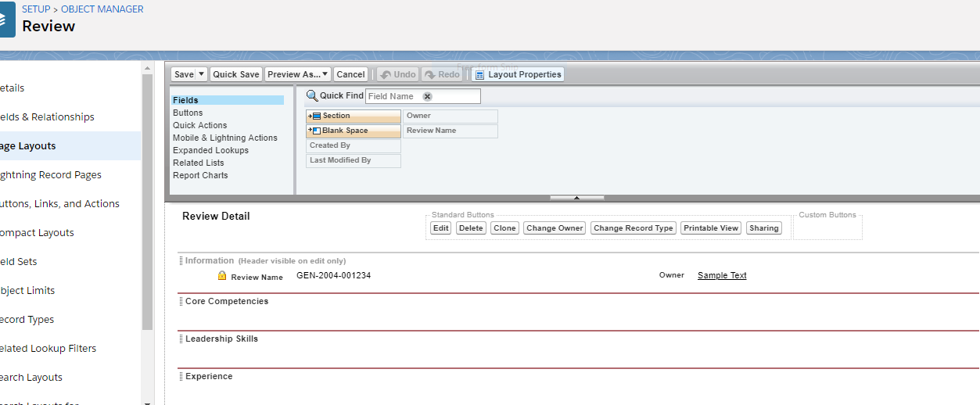The width and height of the screenshot is (980, 405).
Task: Click the Change Record Type standard button
Action: click(x=633, y=228)
